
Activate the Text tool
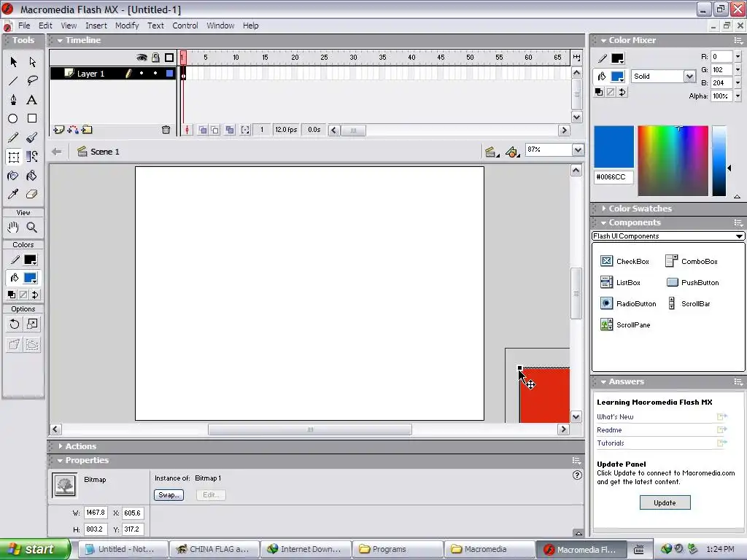click(32, 99)
